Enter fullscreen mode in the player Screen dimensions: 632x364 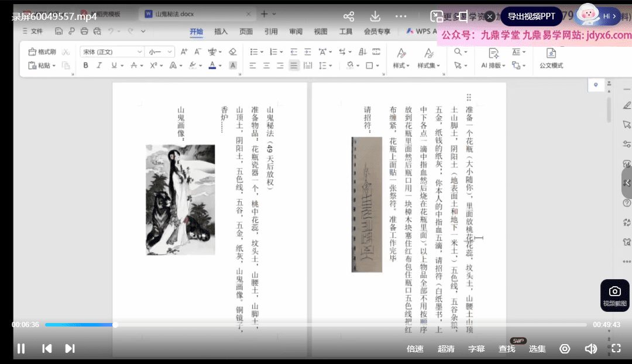(616, 349)
